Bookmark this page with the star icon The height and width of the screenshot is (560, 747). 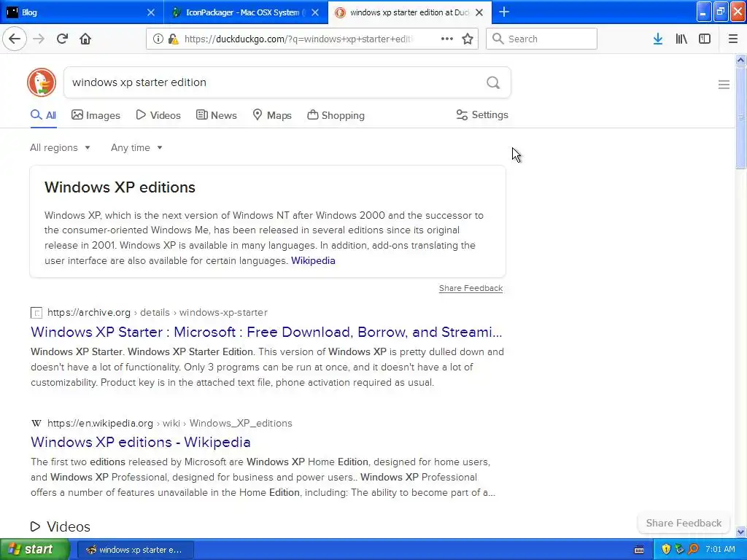[468, 39]
